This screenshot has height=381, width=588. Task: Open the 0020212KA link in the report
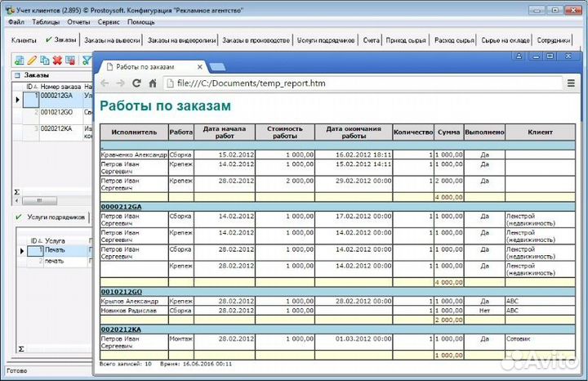121,329
